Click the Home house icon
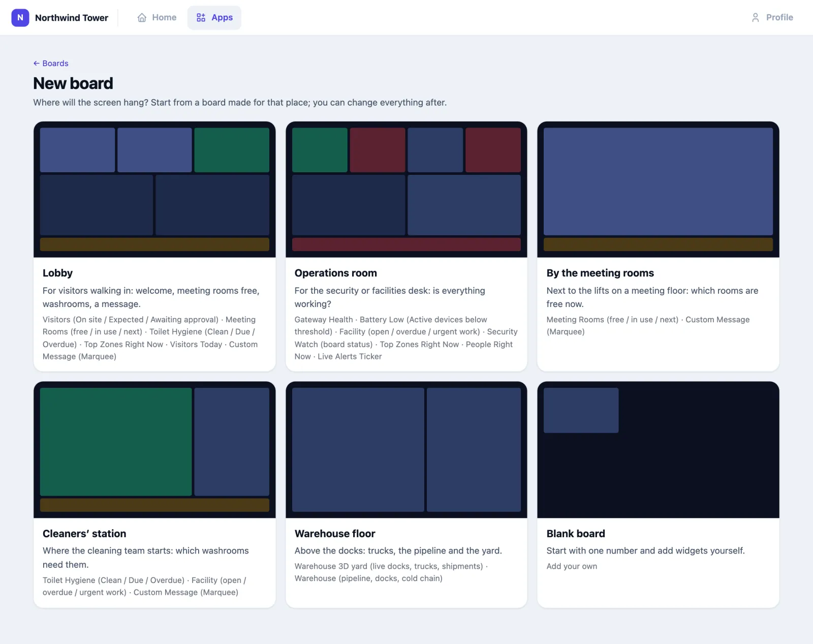Screen dimensions: 813x644 coord(142,18)
